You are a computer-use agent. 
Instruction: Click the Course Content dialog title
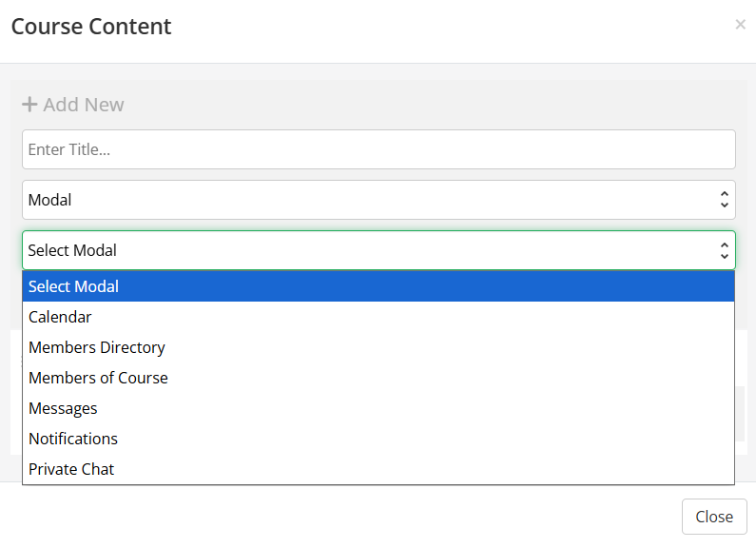[91, 27]
